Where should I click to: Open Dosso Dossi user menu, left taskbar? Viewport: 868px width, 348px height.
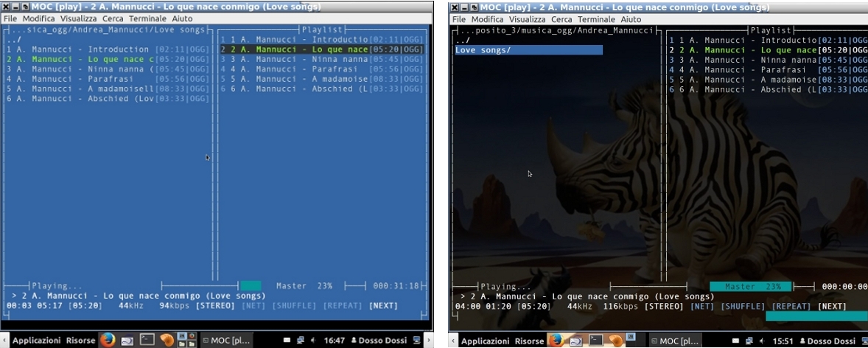(379, 340)
